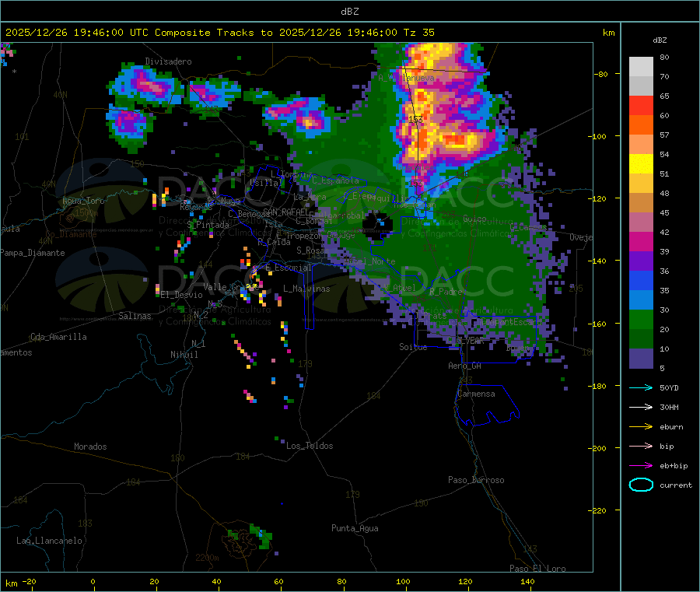Viewport: 700px width, 592px height.
Task: Click the 'Nihuil' map label
Action: coord(184,355)
